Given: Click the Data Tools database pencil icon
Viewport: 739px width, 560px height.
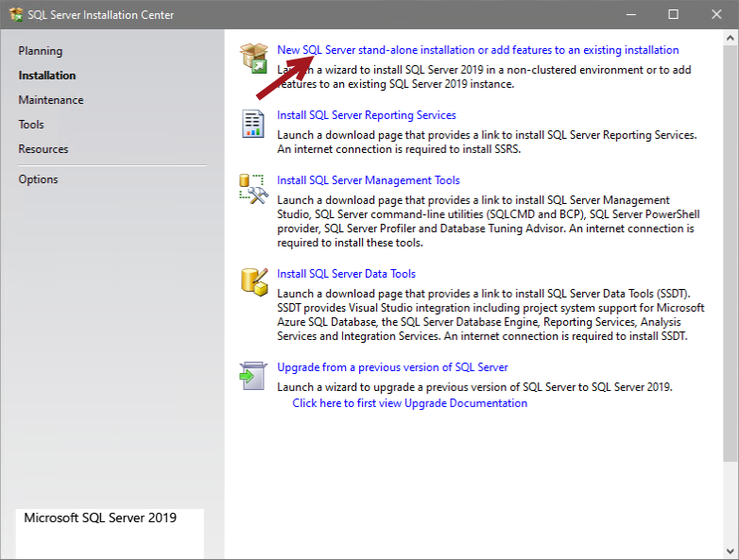Looking at the screenshot, I should coord(254,282).
